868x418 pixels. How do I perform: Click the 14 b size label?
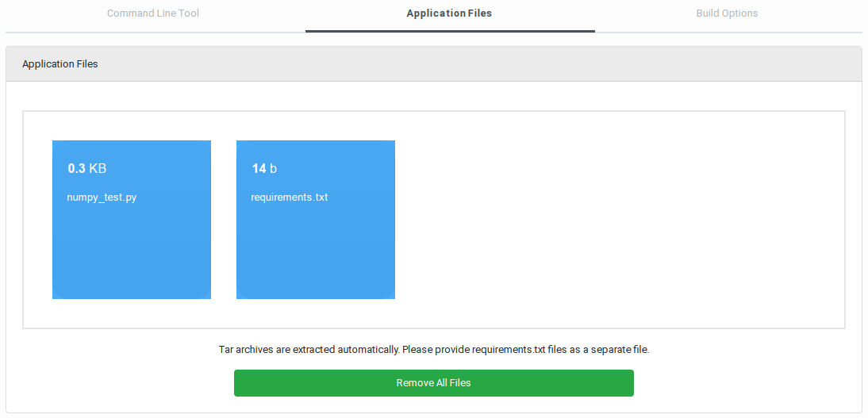[x=265, y=169]
